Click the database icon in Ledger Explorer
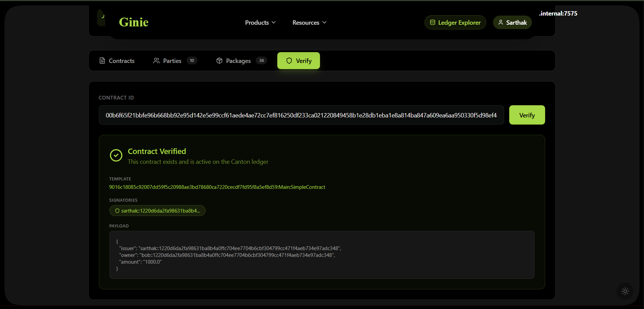The width and height of the screenshot is (644, 309). click(x=432, y=23)
